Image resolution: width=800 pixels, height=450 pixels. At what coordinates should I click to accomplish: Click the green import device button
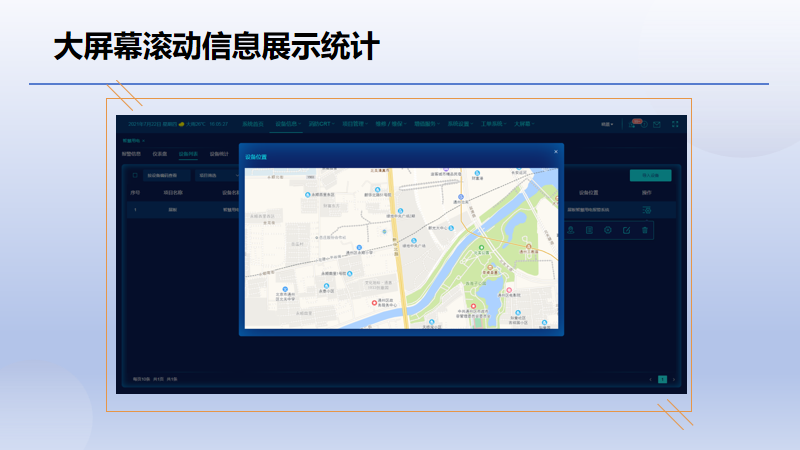point(651,176)
